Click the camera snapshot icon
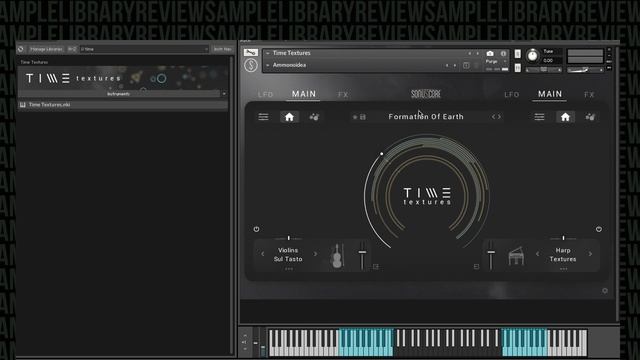Screen dimensions: 640x360 (x=490, y=53)
